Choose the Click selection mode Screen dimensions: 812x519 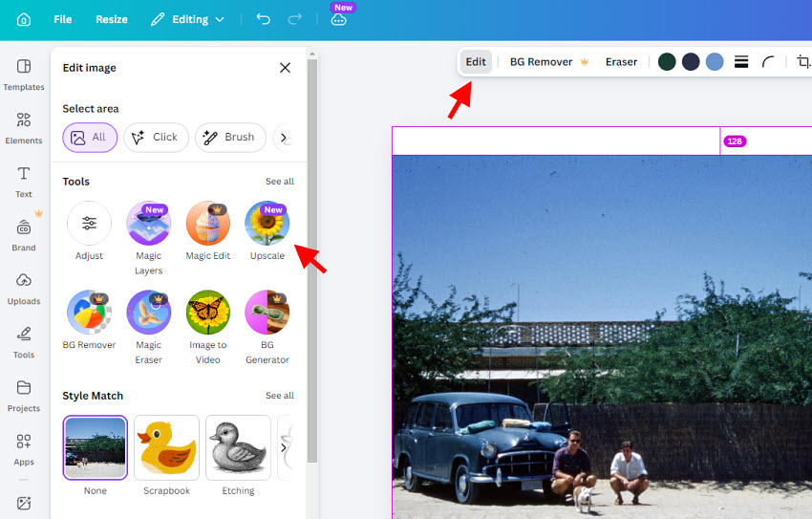(x=156, y=138)
